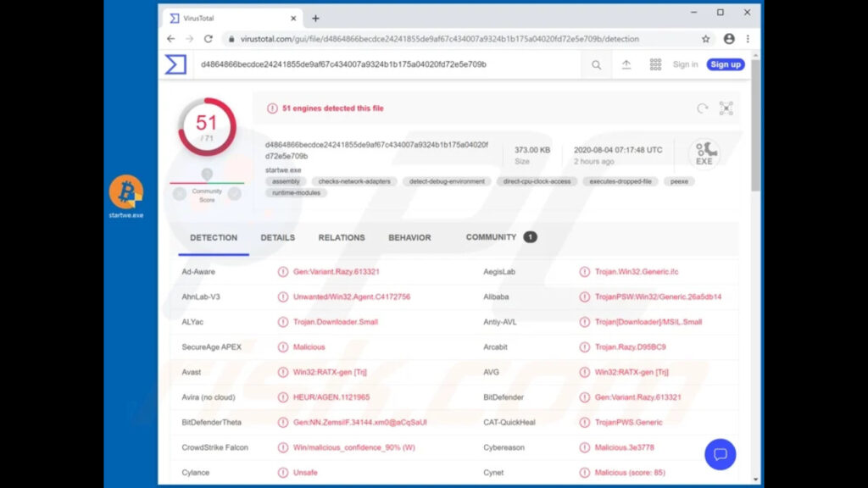Click the VirusTotal logo icon
This screenshot has width=868, height=488.
pyautogui.click(x=175, y=64)
